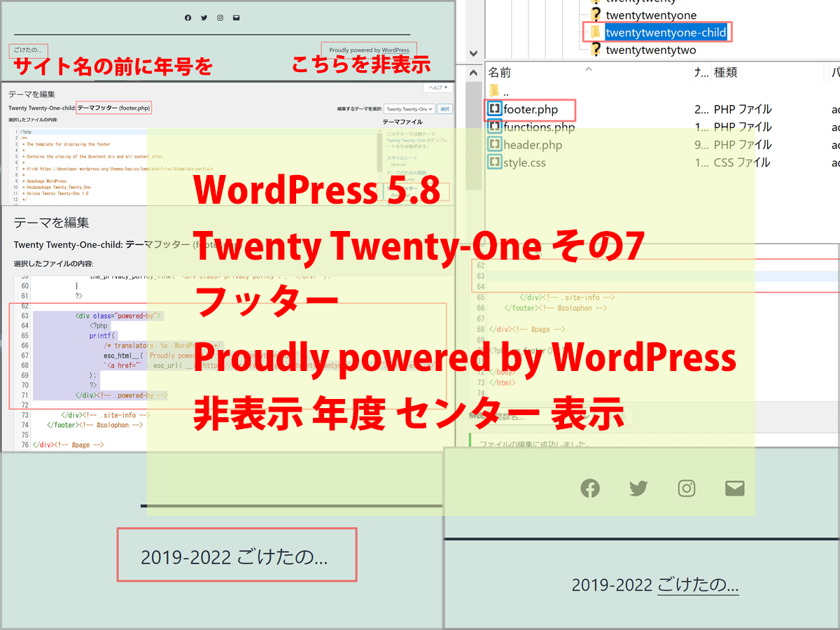Open the large Instagram footer icon
840x630 pixels.
point(687,488)
